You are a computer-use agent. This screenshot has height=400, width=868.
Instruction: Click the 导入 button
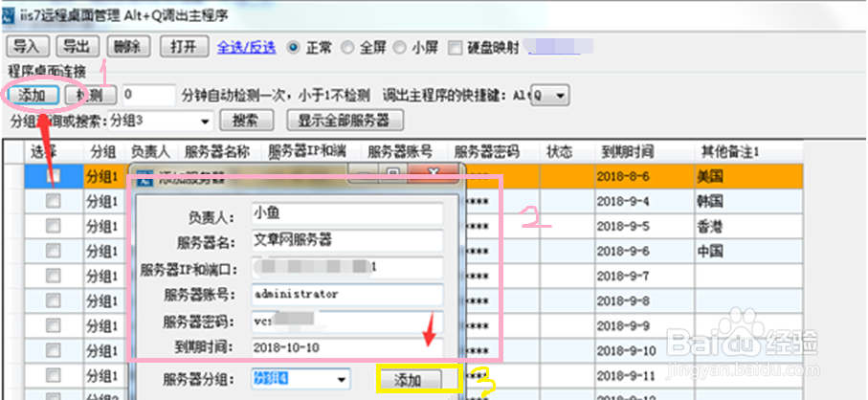coord(27,47)
